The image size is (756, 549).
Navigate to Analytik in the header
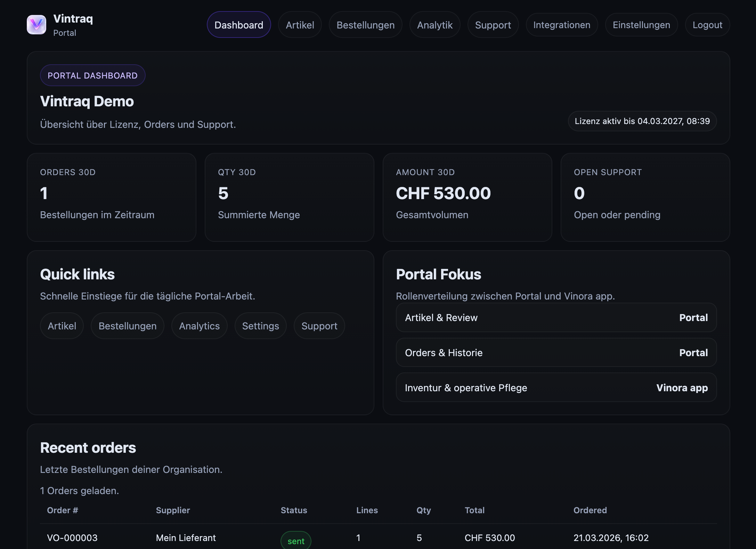point(435,25)
